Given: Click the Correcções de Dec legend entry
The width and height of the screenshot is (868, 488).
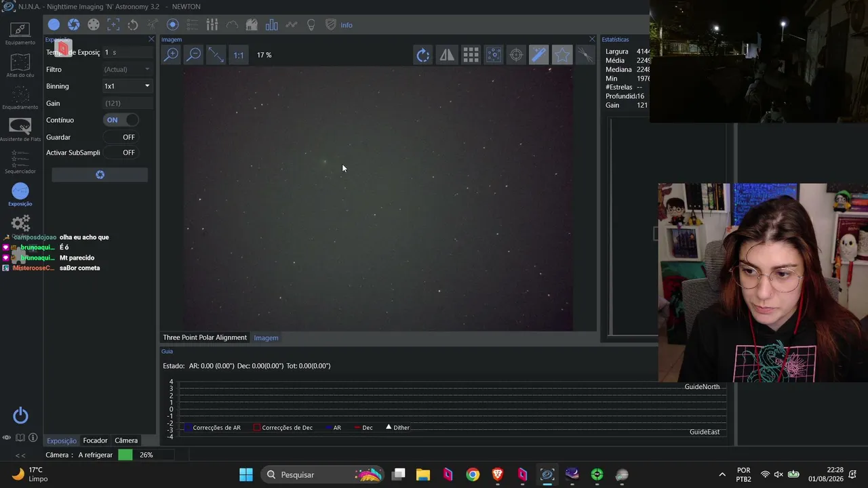Looking at the screenshot, I should [x=283, y=428].
